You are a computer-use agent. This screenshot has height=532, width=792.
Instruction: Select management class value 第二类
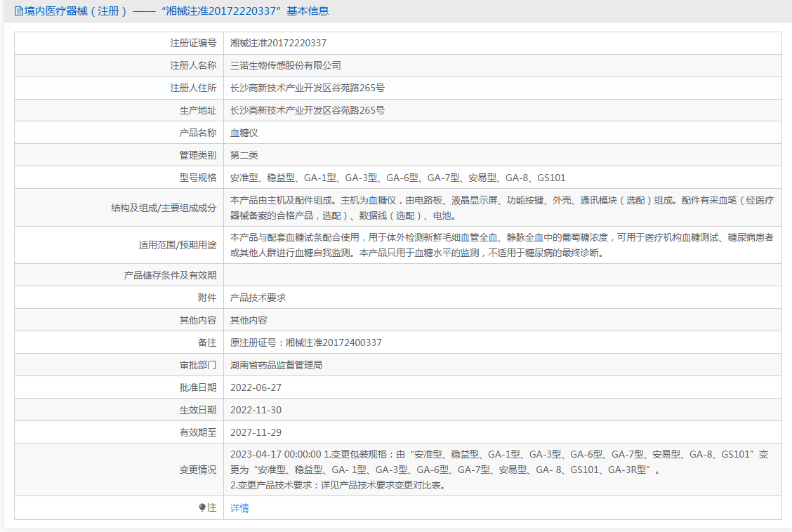coord(244,156)
